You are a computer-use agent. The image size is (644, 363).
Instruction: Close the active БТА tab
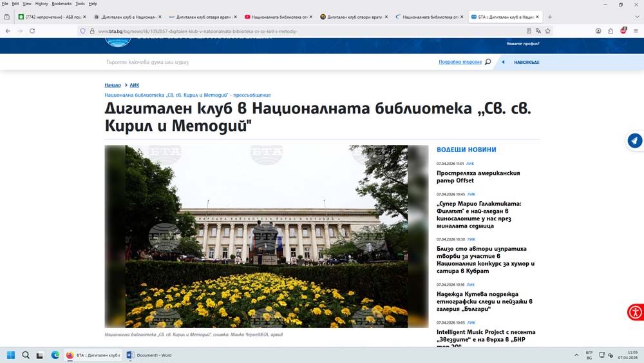[x=537, y=17]
